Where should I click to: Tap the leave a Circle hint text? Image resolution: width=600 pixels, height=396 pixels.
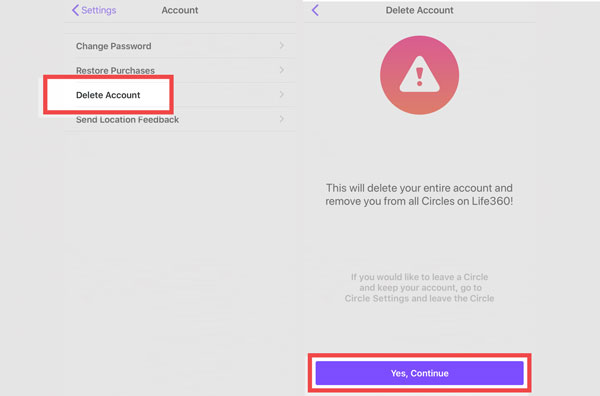pos(419,288)
